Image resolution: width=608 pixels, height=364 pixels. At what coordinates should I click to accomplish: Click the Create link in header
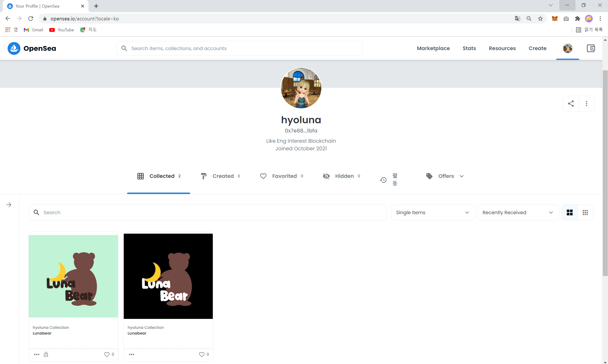pos(537,48)
